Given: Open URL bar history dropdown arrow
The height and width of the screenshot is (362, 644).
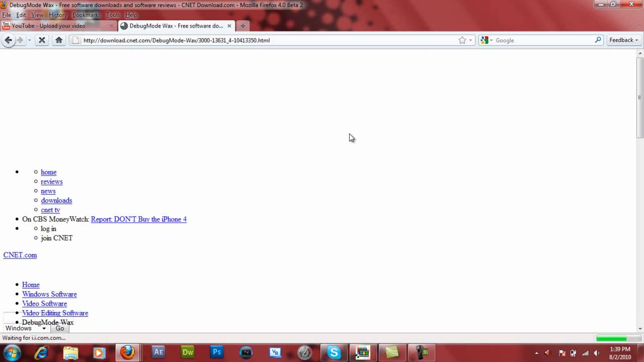Looking at the screenshot, I should (x=471, y=40).
